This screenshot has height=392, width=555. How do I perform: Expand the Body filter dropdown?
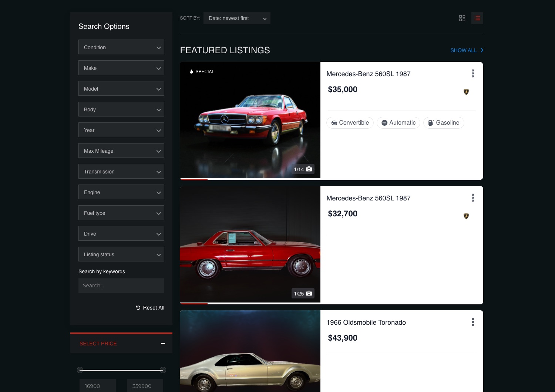coord(121,109)
